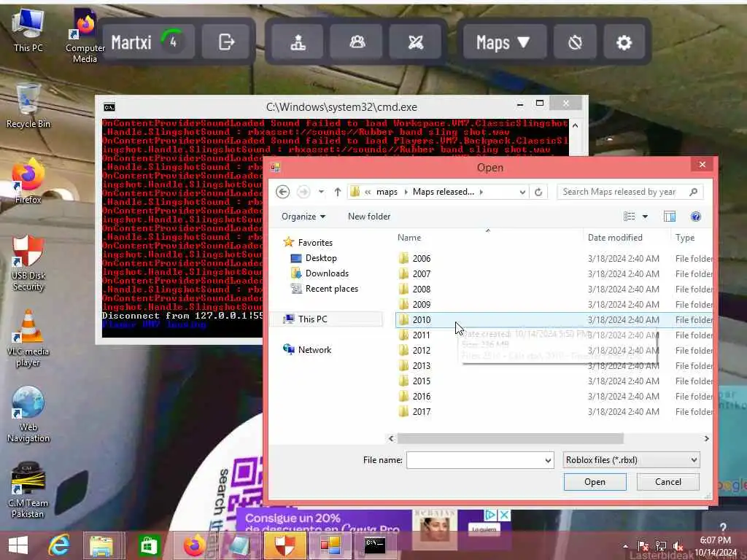Select the Web Navigation desktop icon
Screen dimensions: 747x560
[x=28, y=414]
